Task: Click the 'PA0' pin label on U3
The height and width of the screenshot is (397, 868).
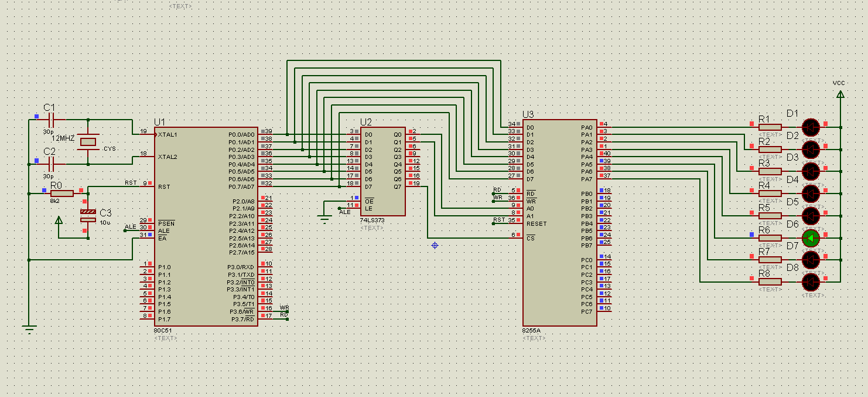Action: click(x=586, y=127)
